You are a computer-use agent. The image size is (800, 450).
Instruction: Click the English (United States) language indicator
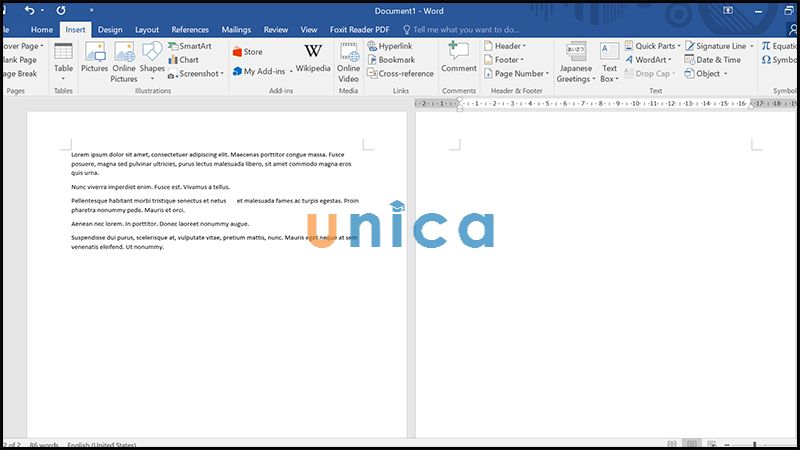(x=102, y=445)
